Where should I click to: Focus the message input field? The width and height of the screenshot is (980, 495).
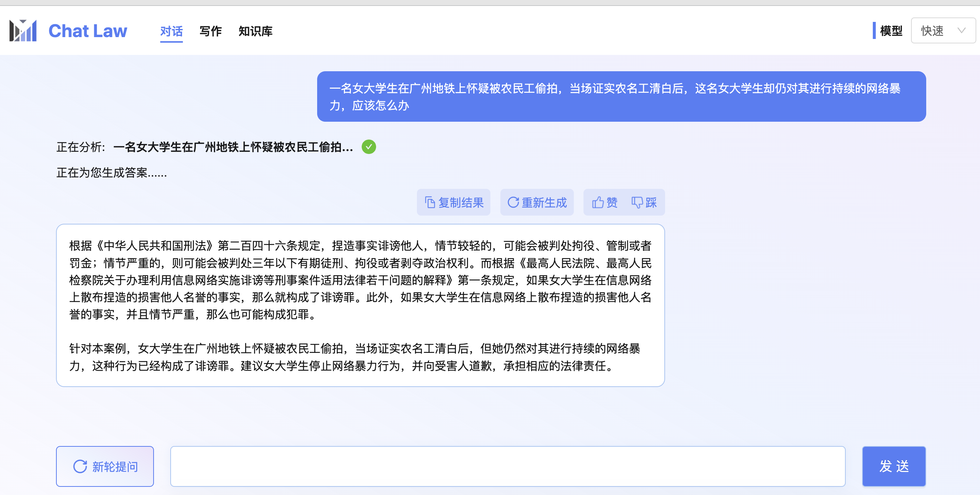pyautogui.click(x=507, y=466)
